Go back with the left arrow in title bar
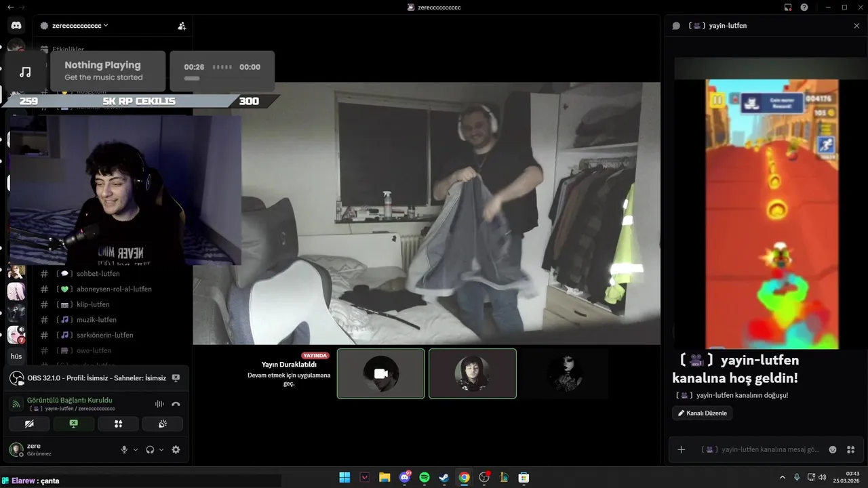The height and width of the screenshot is (488, 868). 10,7
